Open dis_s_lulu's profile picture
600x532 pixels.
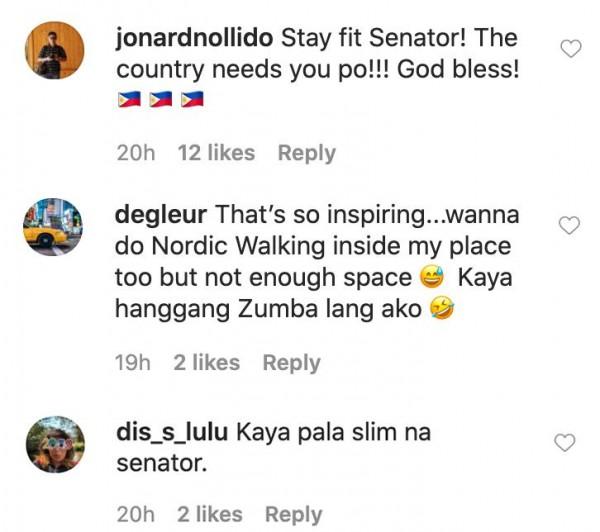tap(55, 444)
